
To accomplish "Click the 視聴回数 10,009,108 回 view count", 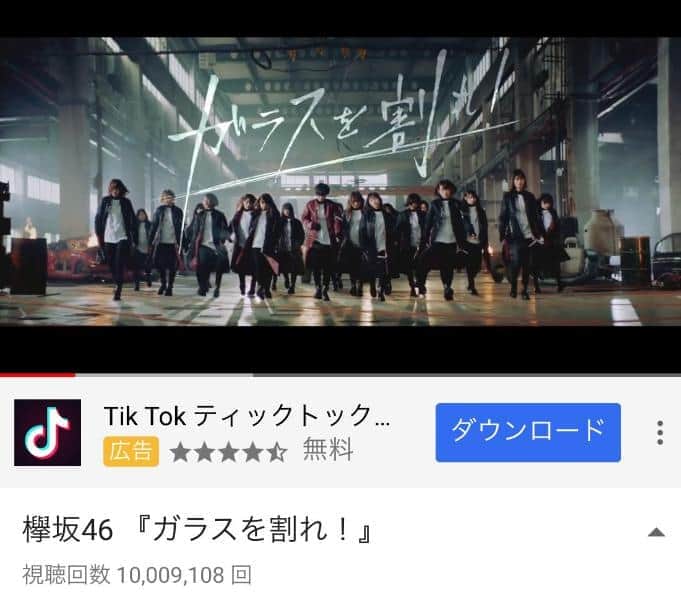I will [x=137, y=575].
